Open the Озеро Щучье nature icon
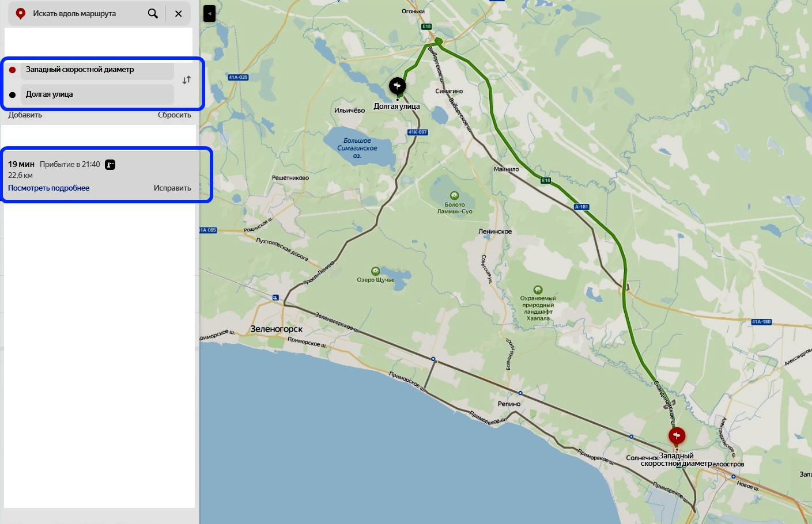 coord(376,271)
